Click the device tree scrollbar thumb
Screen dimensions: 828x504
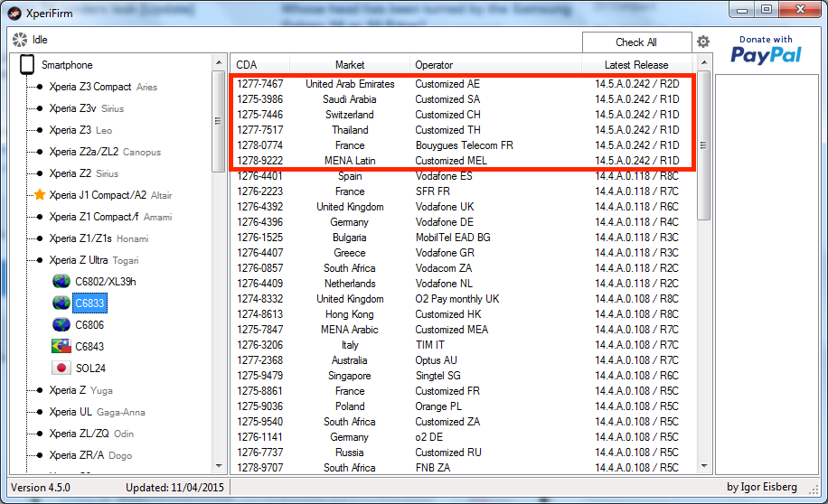point(219,121)
